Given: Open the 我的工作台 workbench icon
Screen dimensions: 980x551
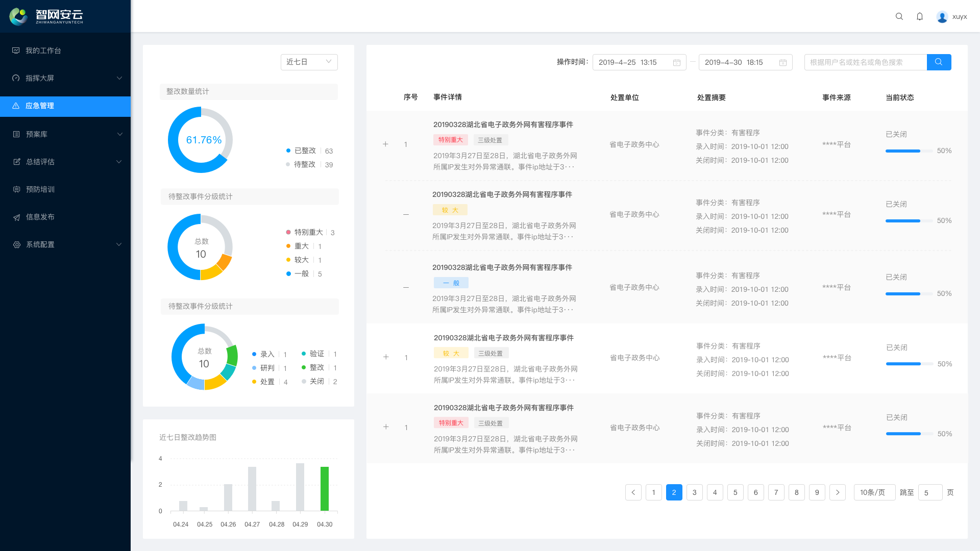Looking at the screenshot, I should [x=15, y=50].
